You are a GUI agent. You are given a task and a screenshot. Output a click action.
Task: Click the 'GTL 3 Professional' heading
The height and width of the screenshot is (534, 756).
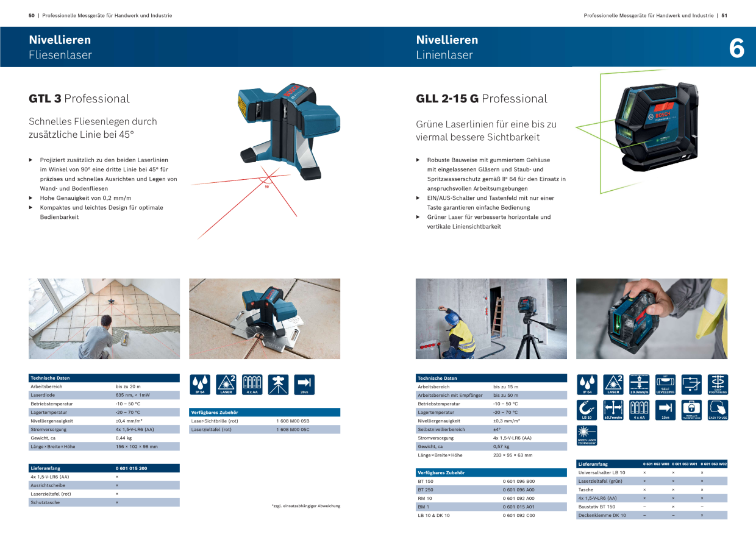79,99
